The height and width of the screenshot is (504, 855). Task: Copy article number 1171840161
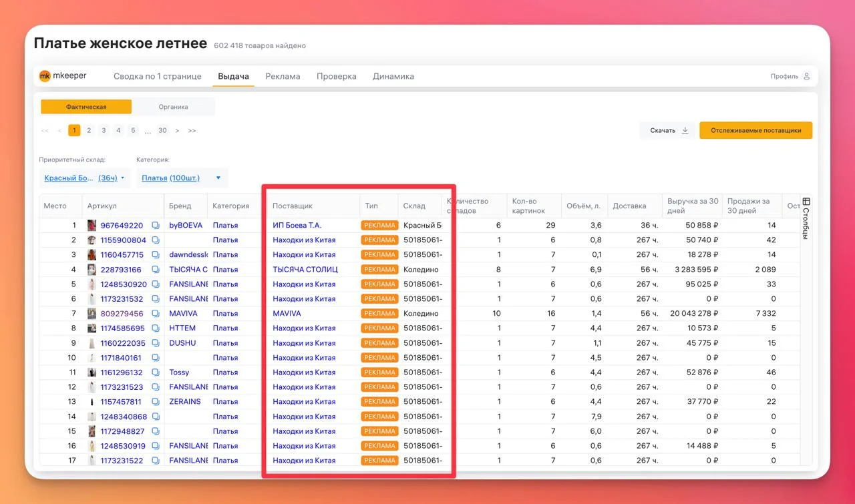coord(155,358)
